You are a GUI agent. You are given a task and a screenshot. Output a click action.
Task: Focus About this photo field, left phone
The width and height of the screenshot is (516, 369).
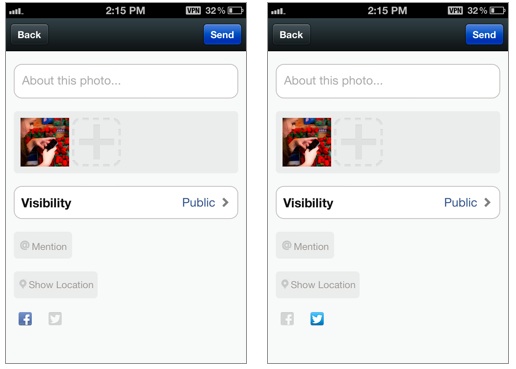pos(126,81)
